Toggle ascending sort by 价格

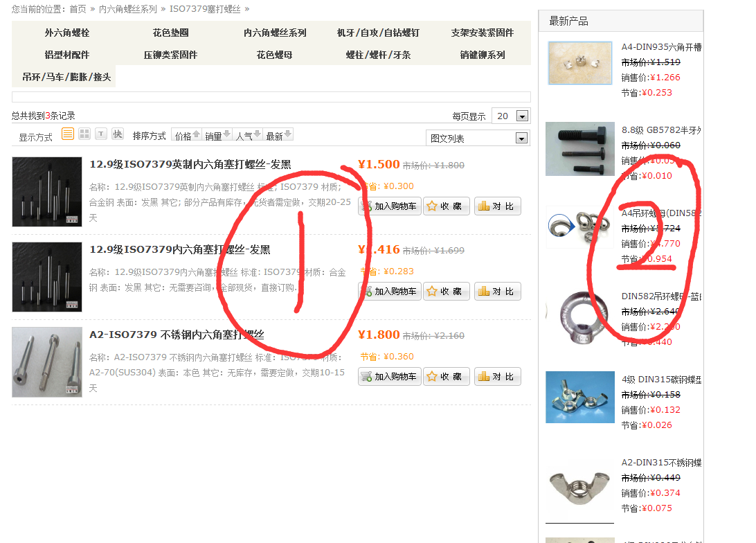pos(197,134)
